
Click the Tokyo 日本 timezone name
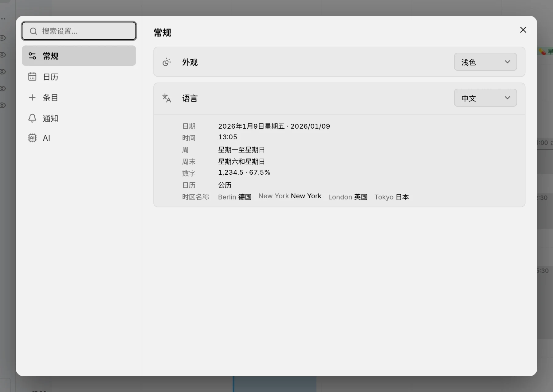(391, 197)
